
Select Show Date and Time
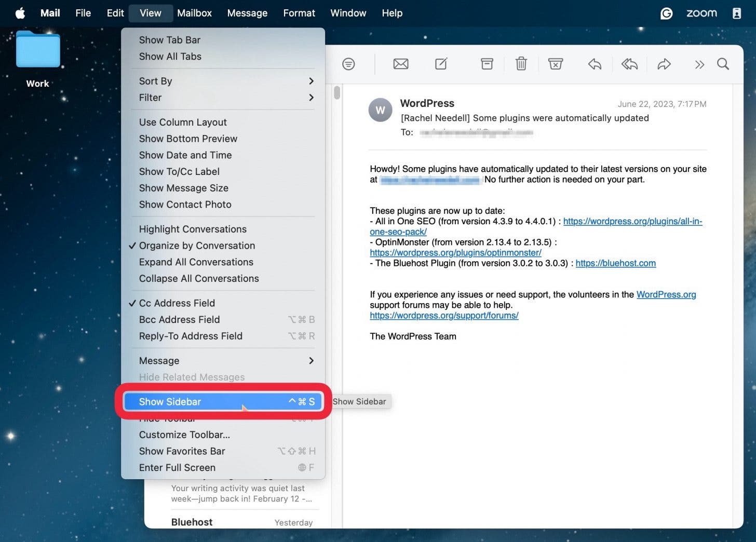click(223, 155)
